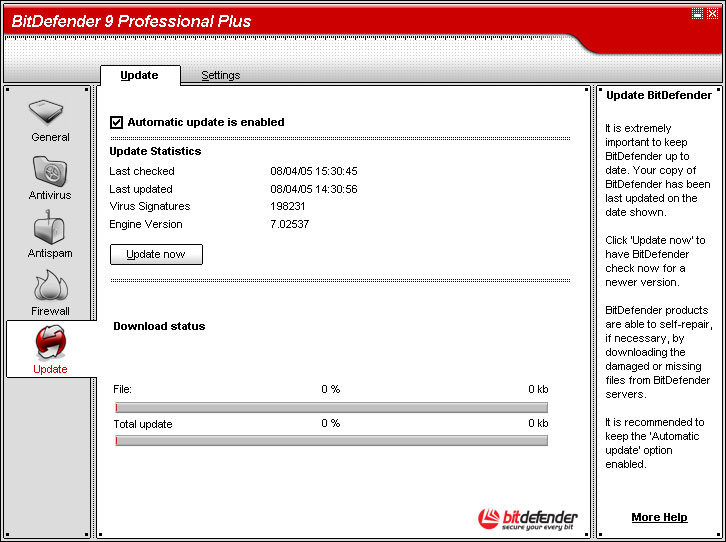Click the Virus Signatures label

coord(150,206)
